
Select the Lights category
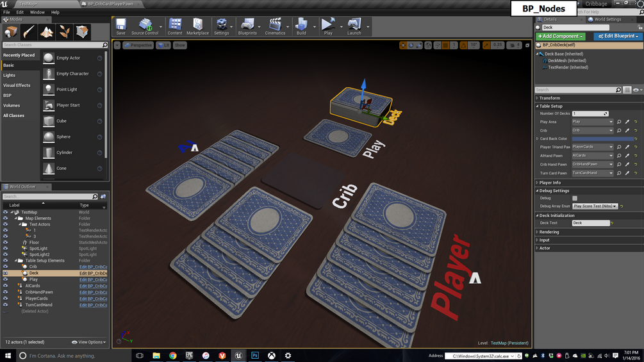pos(9,76)
